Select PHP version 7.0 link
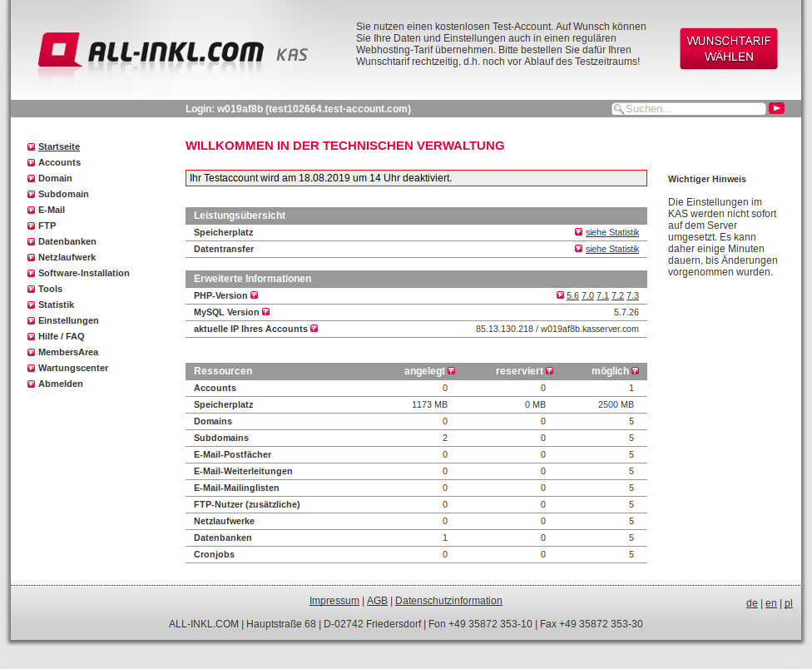This screenshot has height=669, width=812. tap(587, 295)
